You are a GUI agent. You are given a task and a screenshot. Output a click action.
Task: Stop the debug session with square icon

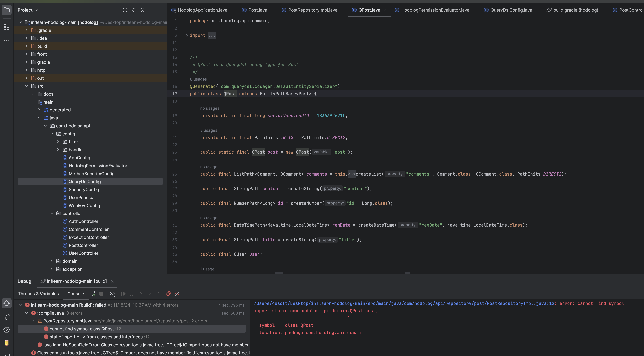click(x=101, y=294)
